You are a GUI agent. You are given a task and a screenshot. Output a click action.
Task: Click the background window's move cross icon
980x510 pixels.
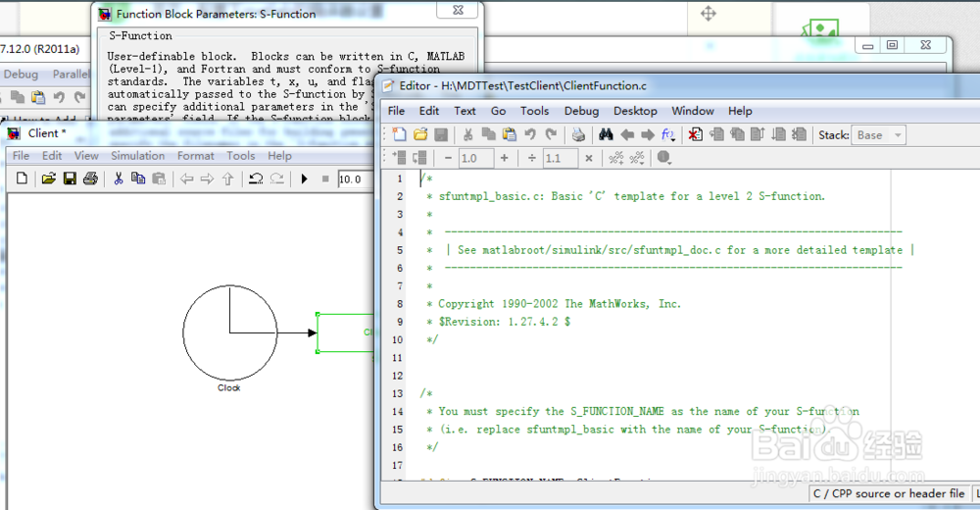(x=709, y=13)
